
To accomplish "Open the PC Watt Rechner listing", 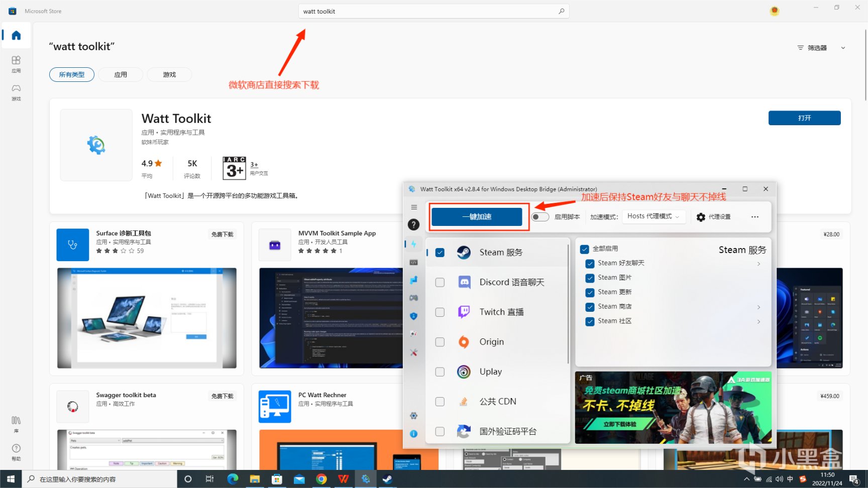I will (322, 395).
